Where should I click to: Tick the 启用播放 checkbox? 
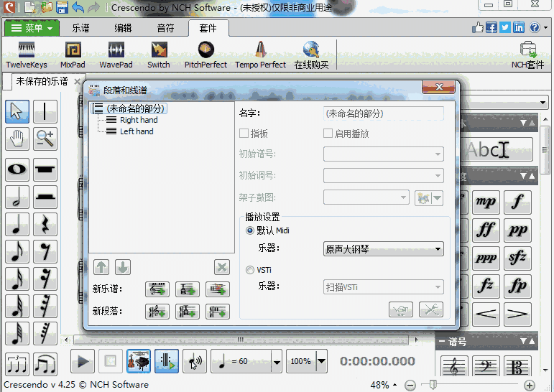click(x=328, y=134)
